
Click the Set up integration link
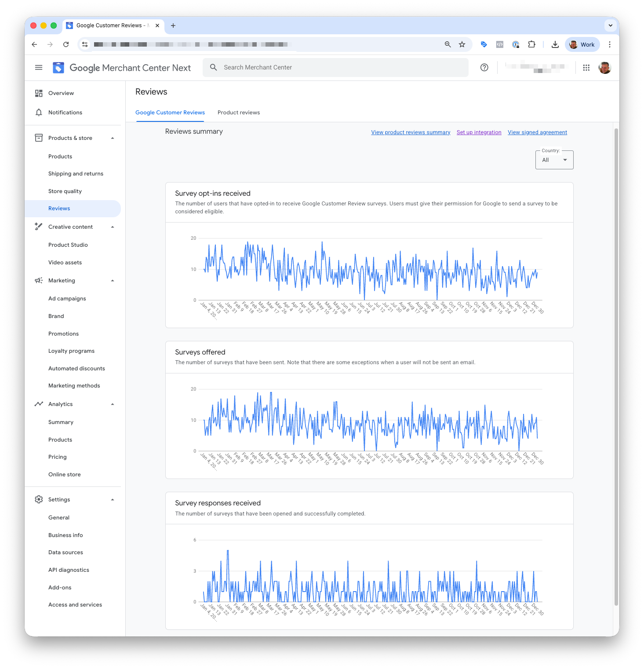(479, 132)
